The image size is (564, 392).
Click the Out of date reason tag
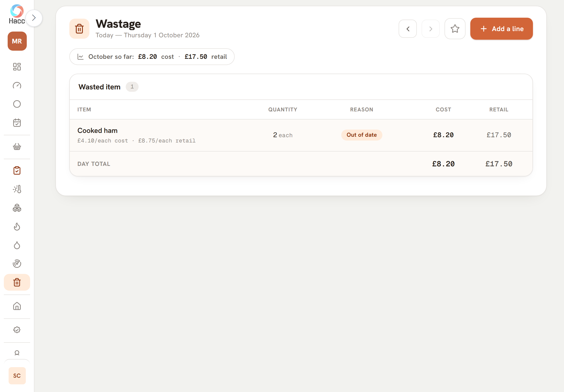tap(361, 135)
